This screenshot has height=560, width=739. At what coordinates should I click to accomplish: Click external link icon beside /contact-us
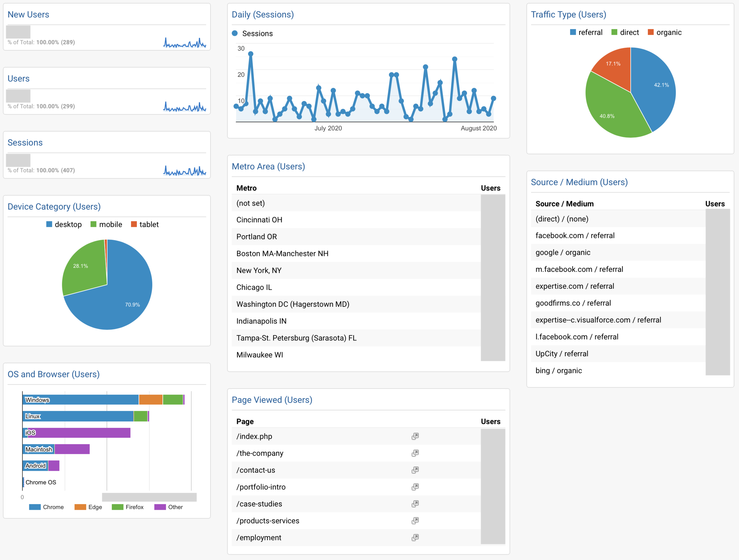[415, 470]
